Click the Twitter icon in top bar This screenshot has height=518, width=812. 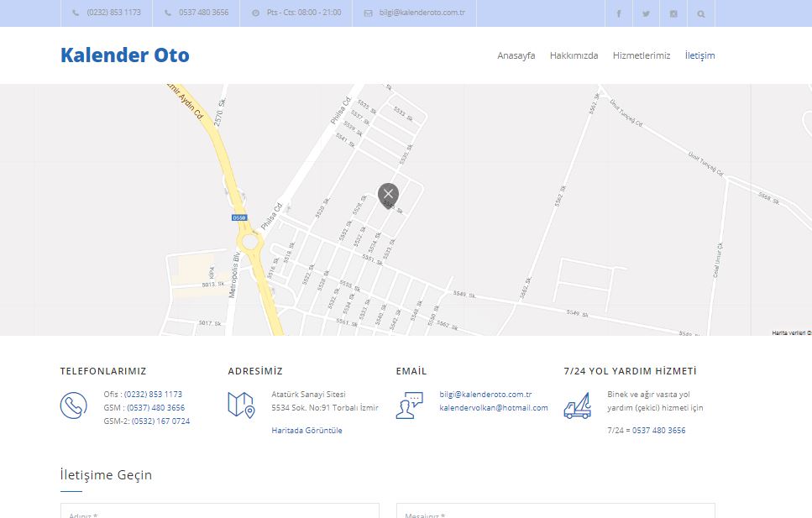click(x=646, y=14)
